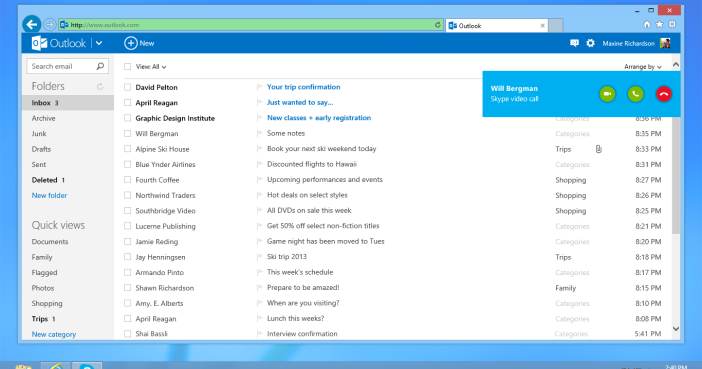This screenshot has height=369, width=702.
Task: Compose new email with New button
Action: point(139,43)
